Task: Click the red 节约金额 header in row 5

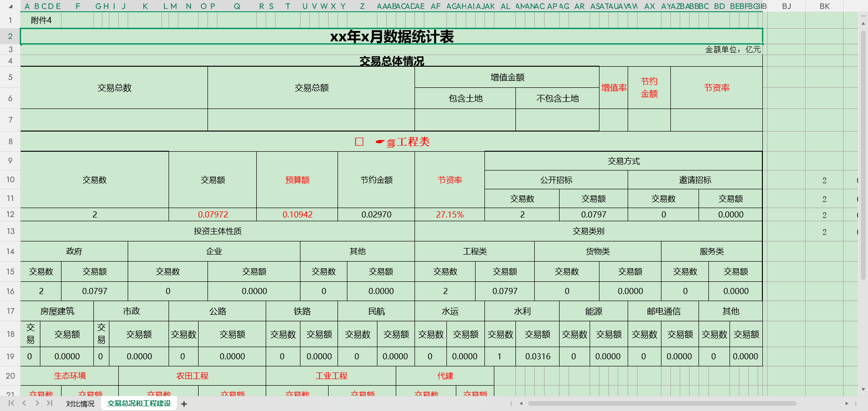Action: pyautogui.click(x=649, y=88)
